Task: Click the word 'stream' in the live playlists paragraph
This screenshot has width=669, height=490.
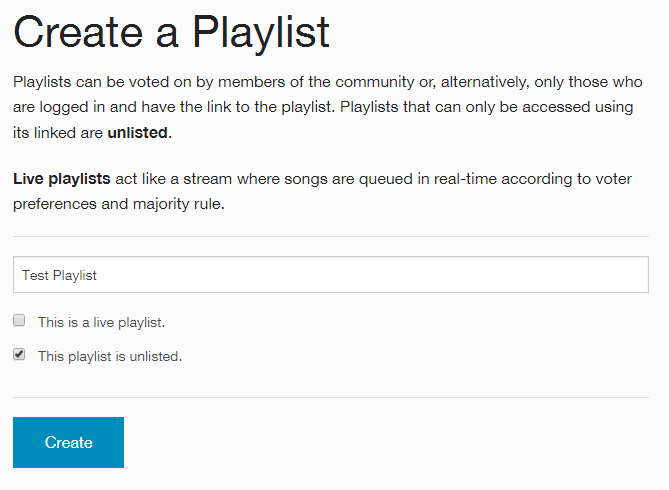Action: 213,180
